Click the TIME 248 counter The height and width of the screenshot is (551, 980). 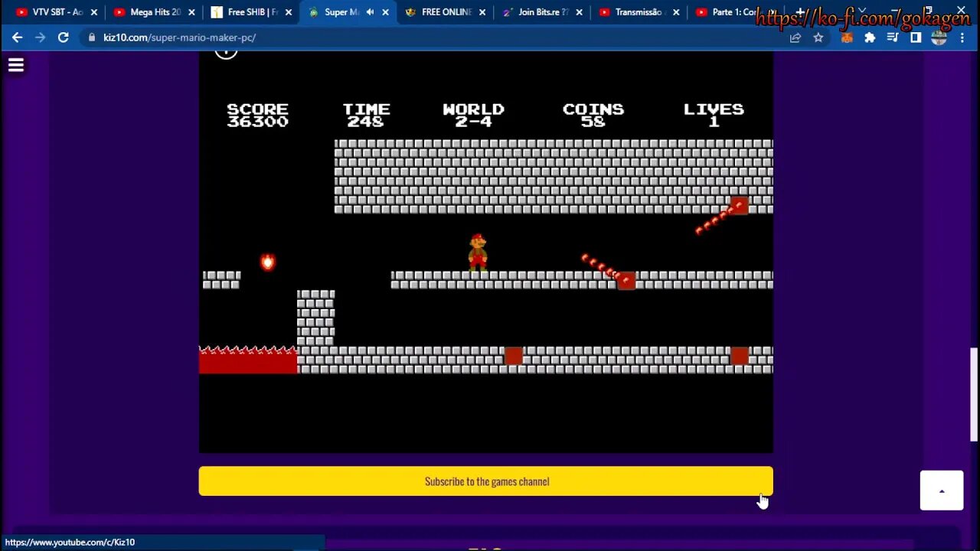[366, 115]
